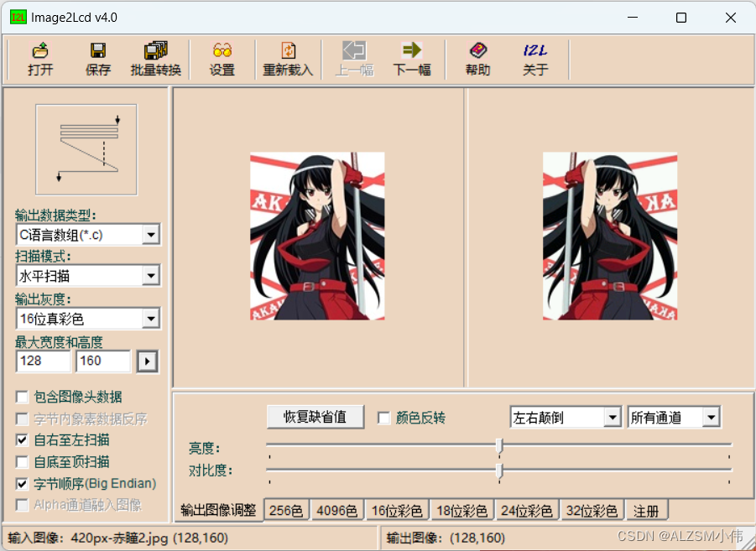Viewport: 756px width, 551px height.
Task: Toggle 字节顺序(Big Endian) checkbox
Action: click(x=22, y=483)
